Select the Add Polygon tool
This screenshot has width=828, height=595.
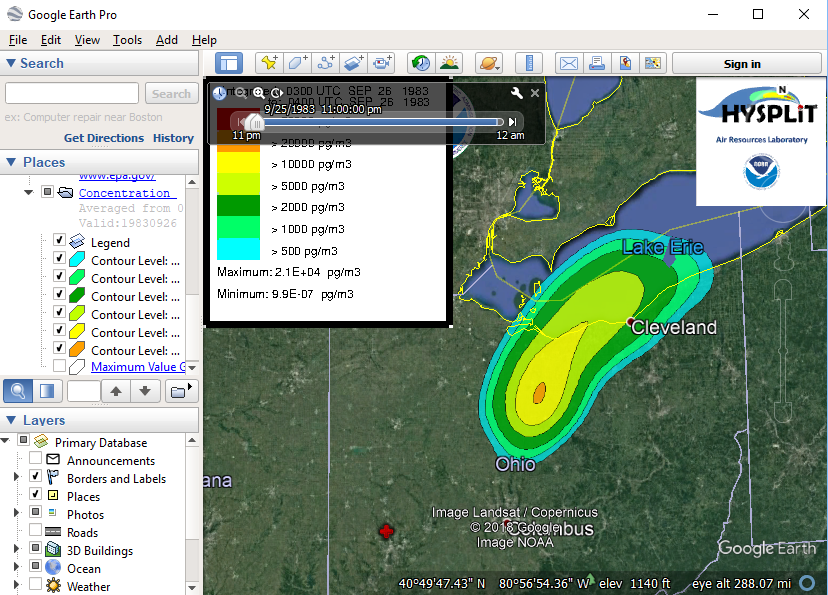(297, 63)
